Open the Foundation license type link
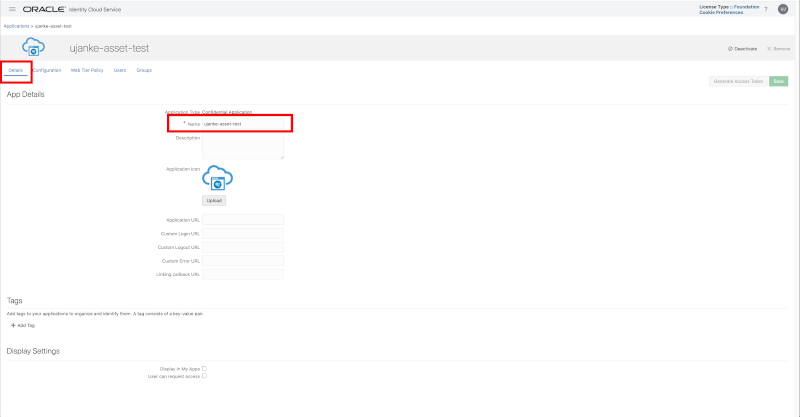 click(746, 7)
